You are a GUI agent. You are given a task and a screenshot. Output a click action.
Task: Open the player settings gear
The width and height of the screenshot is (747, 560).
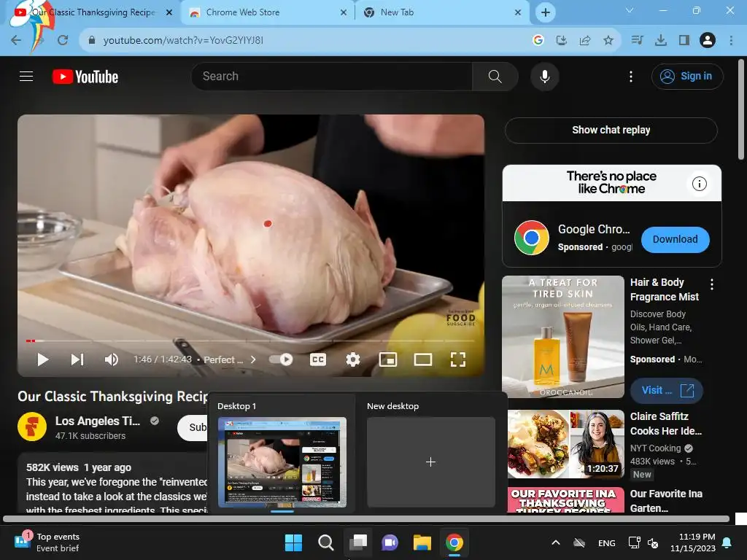pos(352,359)
